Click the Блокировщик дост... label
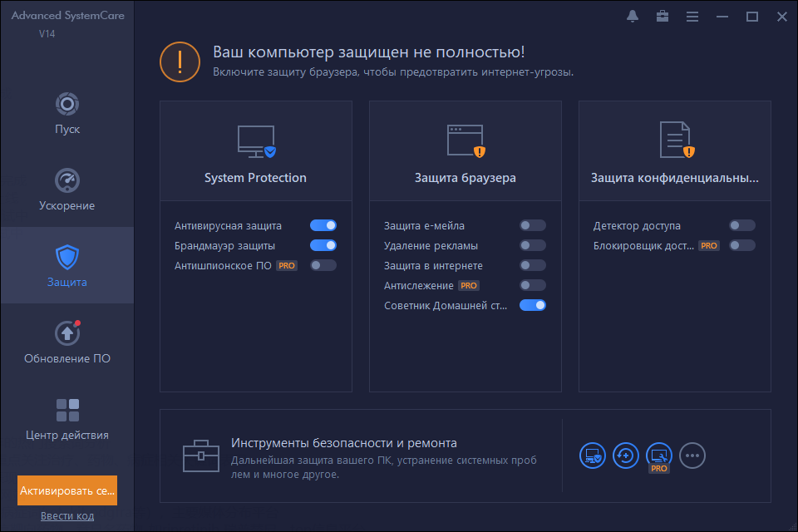 (643, 246)
